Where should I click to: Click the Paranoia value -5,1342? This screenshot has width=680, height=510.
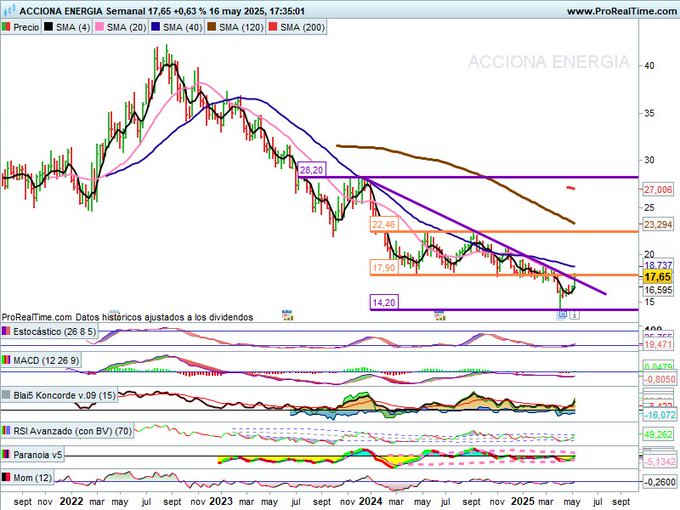pyautogui.click(x=659, y=461)
